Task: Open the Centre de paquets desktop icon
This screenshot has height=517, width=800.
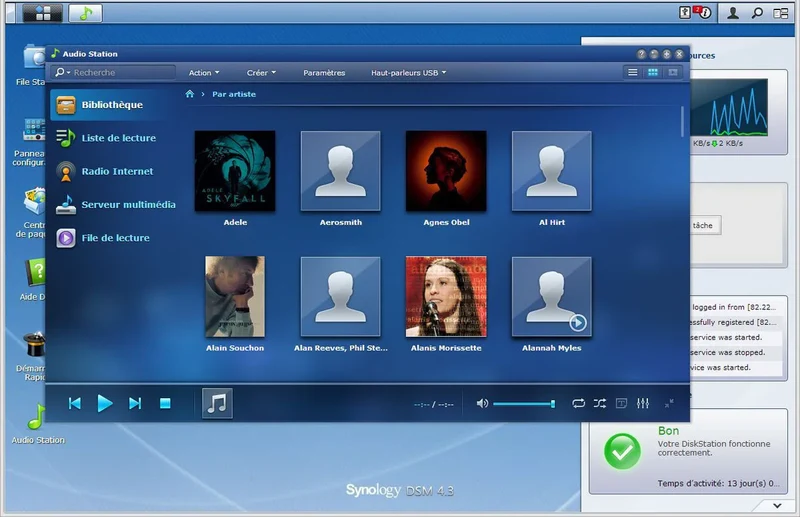Action: (31, 213)
